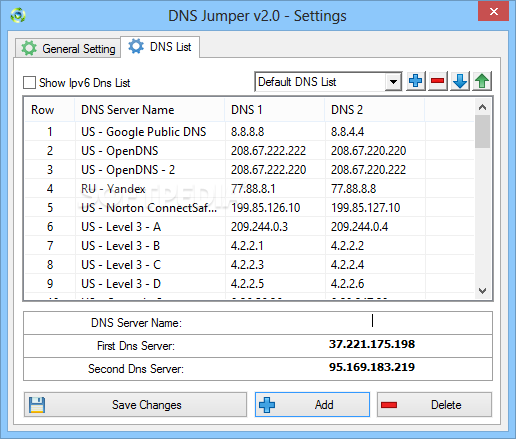Click DNS 2 value 208.67.220.220
516x439 pixels.
368,151
